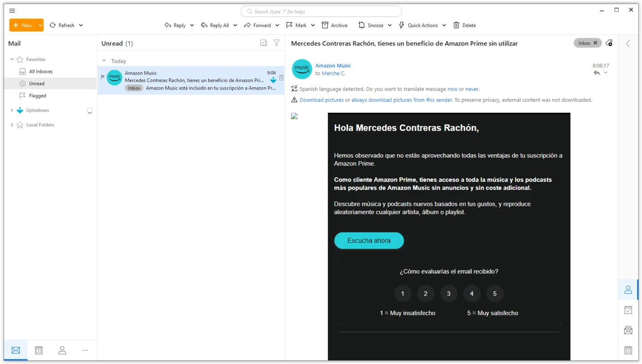This screenshot has width=642, height=364.
Task: Open the hamburger menu
Action: pyautogui.click(x=12, y=10)
